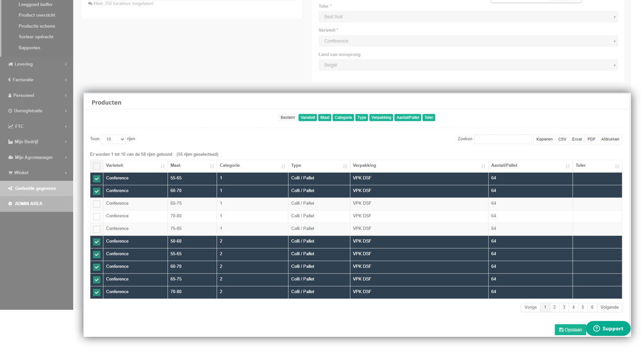The image size is (644, 352).
Task: Open the Land van oorsprong dropdown
Action: point(468,65)
